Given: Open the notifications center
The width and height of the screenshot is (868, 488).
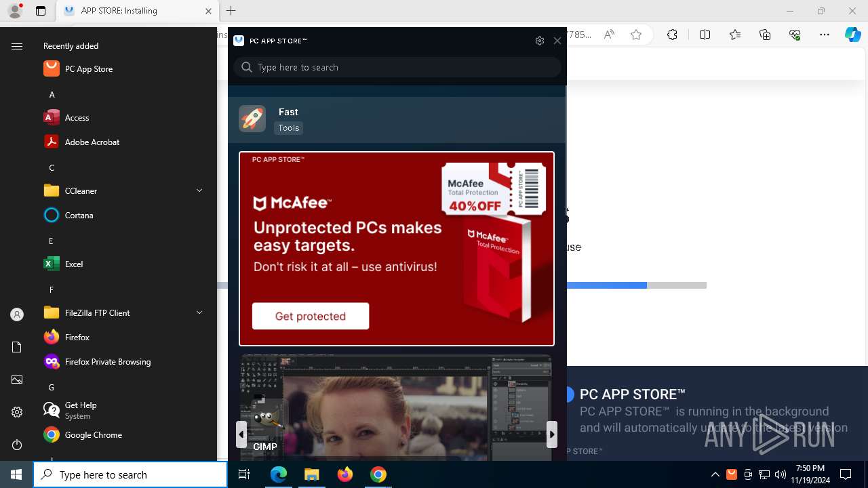Looking at the screenshot, I should [x=846, y=474].
